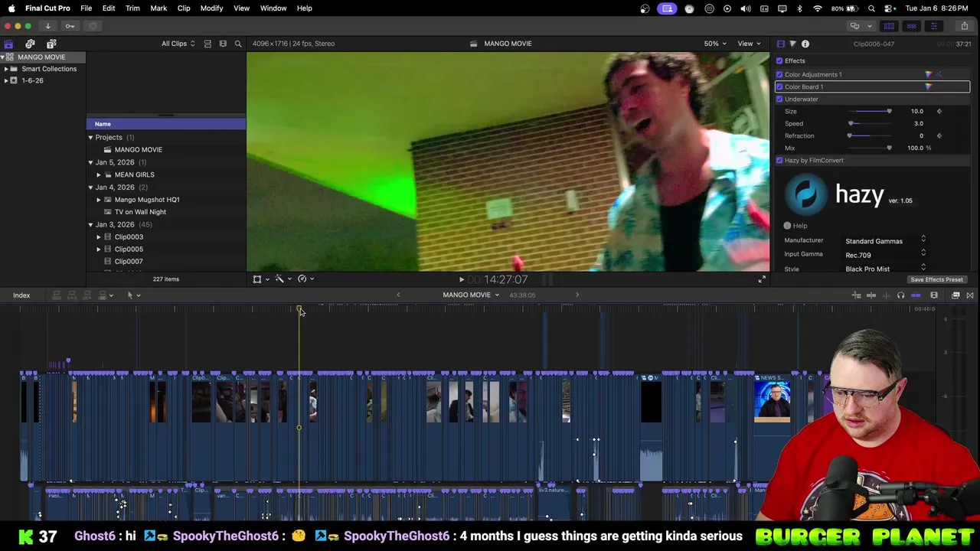Image resolution: width=980 pixels, height=551 pixels.
Task: Show the photos and audio sidebar
Action: pos(30,44)
